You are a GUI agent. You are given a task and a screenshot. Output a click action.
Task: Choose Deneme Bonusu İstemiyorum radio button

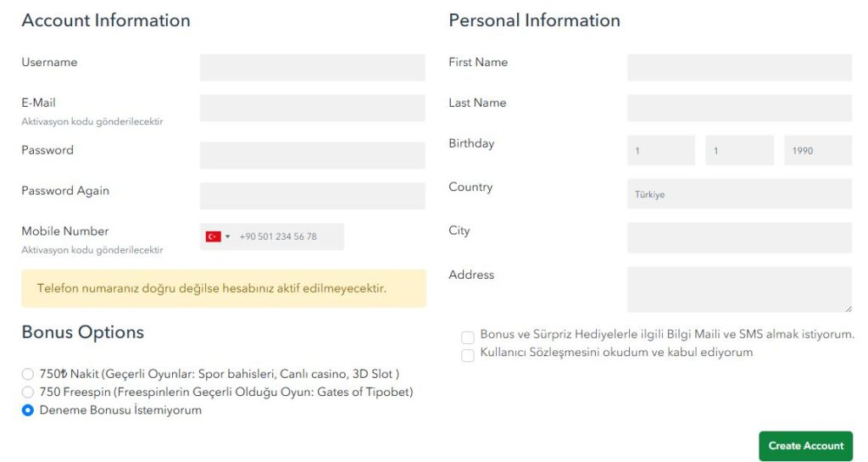point(28,410)
